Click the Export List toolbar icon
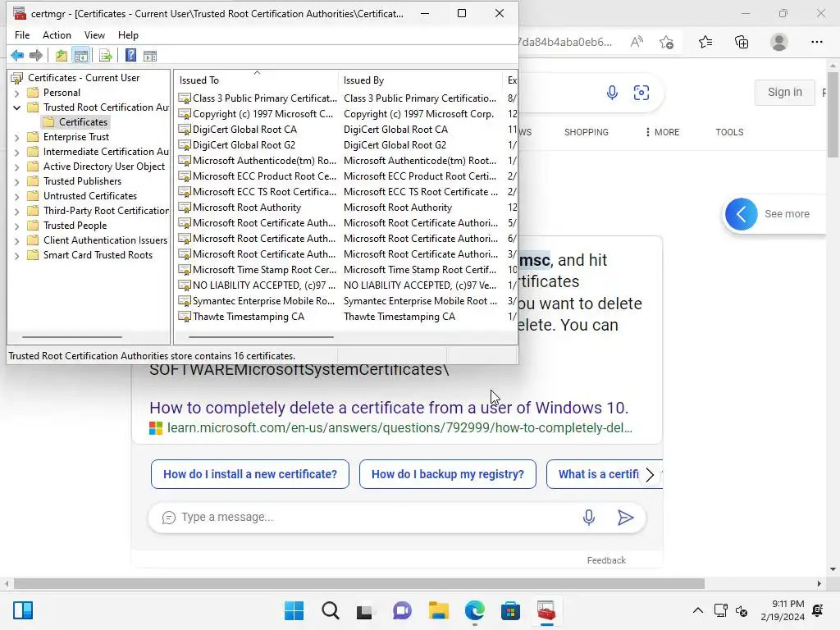840x630 pixels. pyautogui.click(x=106, y=55)
